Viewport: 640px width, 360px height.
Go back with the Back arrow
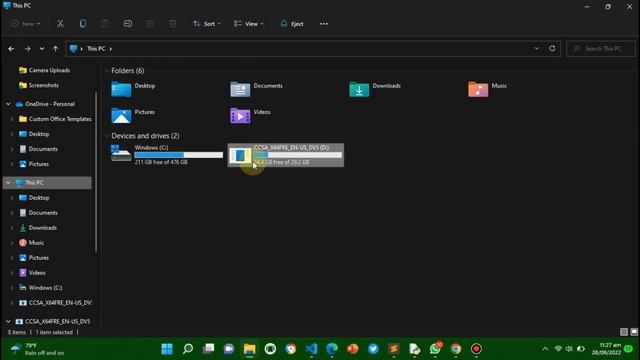(11, 49)
